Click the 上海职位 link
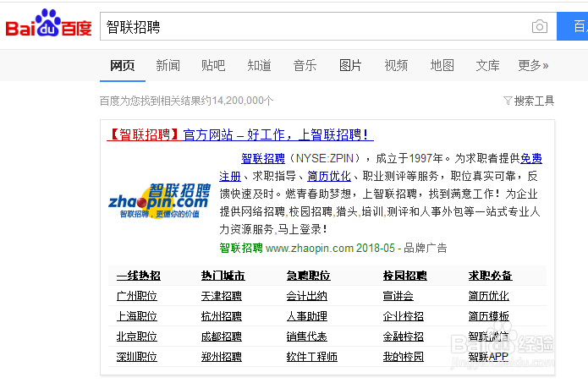Image resolution: width=588 pixels, height=383 pixels. click(x=136, y=316)
